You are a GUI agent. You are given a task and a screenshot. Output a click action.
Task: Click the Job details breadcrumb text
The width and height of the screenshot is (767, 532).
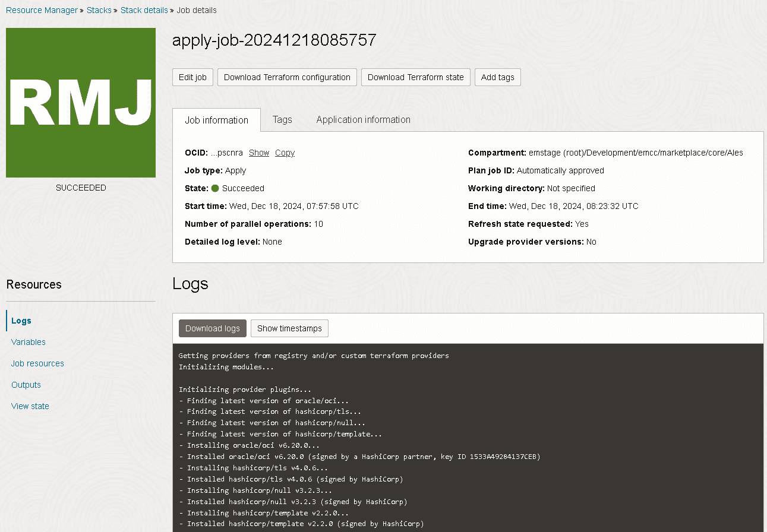(x=197, y=10)
